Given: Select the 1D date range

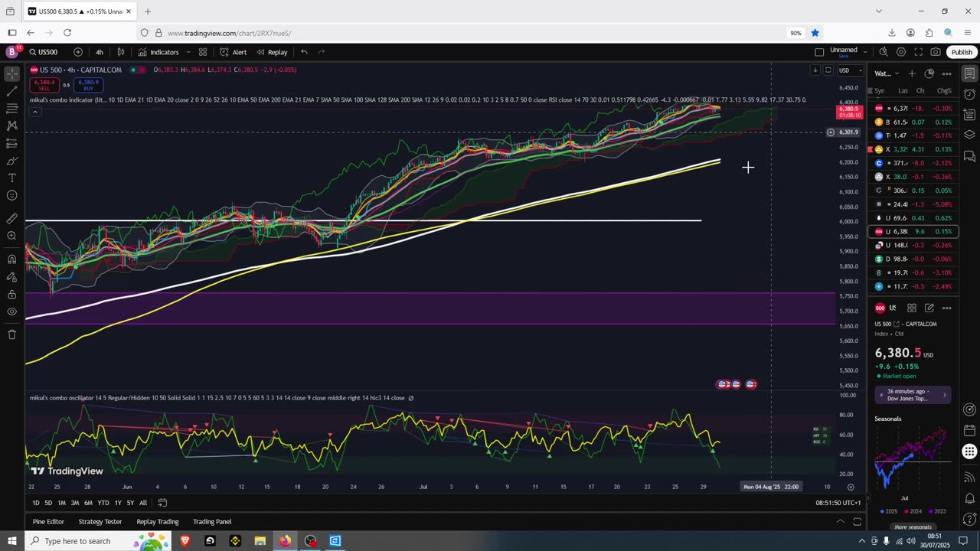Looking at the screenshot, I should pyautogui.click(x=36, y=503).
